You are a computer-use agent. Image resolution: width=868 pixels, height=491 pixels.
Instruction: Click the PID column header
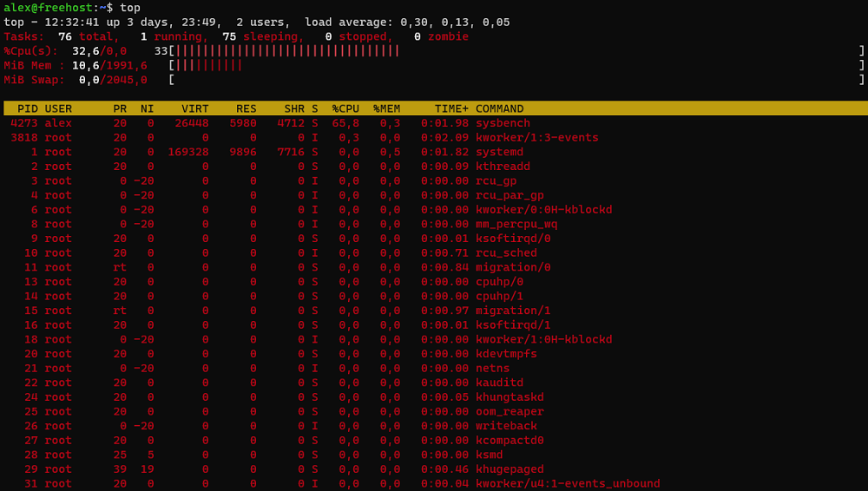(x=28, y=108)
